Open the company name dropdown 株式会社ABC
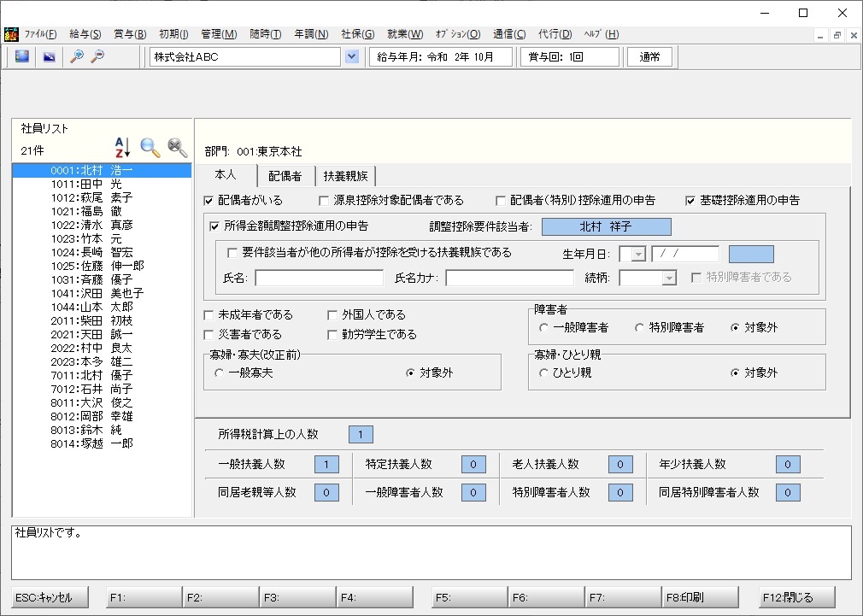 coord(352,56)
